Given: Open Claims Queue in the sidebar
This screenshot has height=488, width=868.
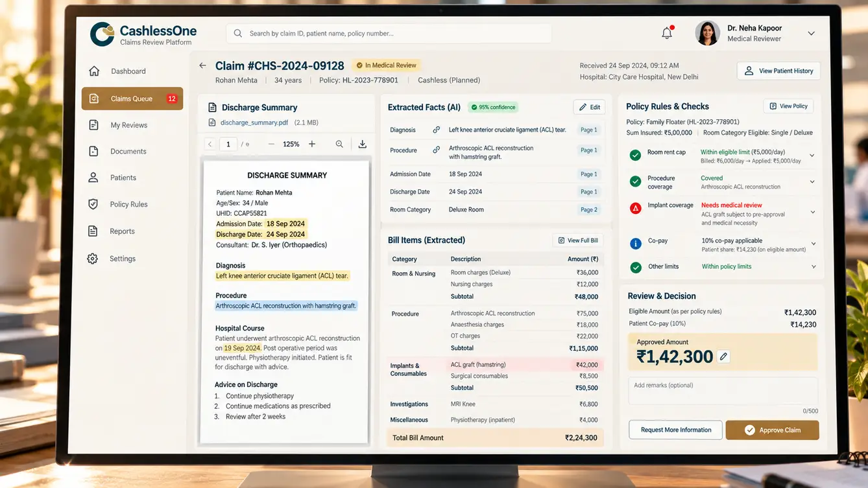Looking at the screenshot, I should (132, 99).
